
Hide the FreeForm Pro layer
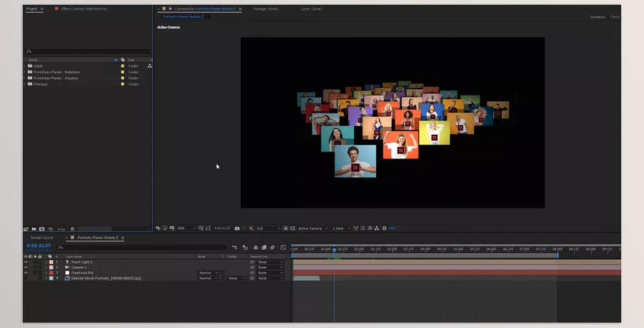coord(26,272)
